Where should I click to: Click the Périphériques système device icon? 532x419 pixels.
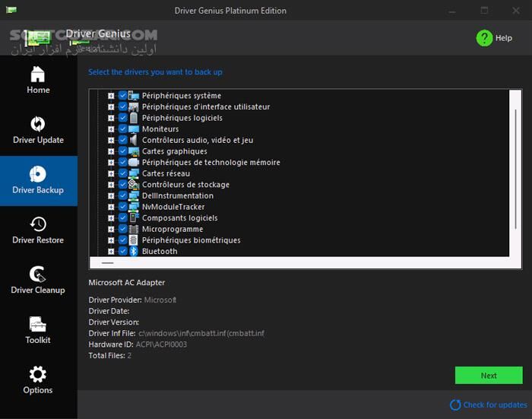133,96
